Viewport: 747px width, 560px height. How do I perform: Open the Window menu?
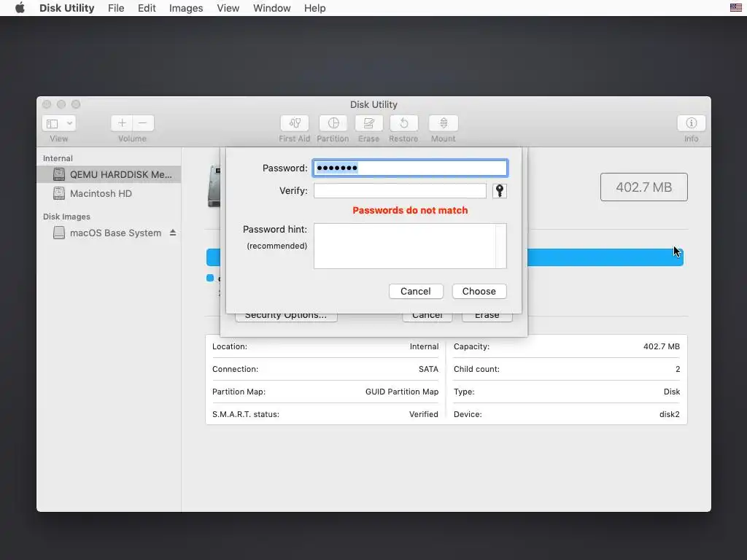[271, 8]
